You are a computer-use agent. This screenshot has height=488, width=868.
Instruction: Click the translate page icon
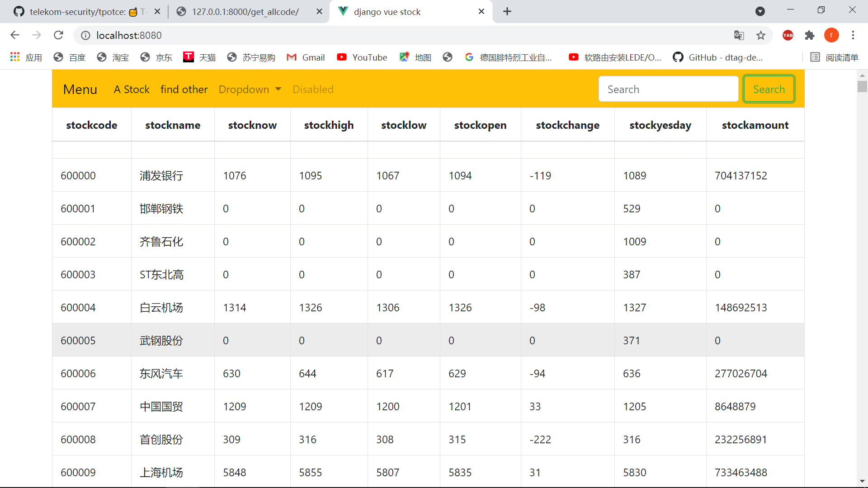(739, 35)
